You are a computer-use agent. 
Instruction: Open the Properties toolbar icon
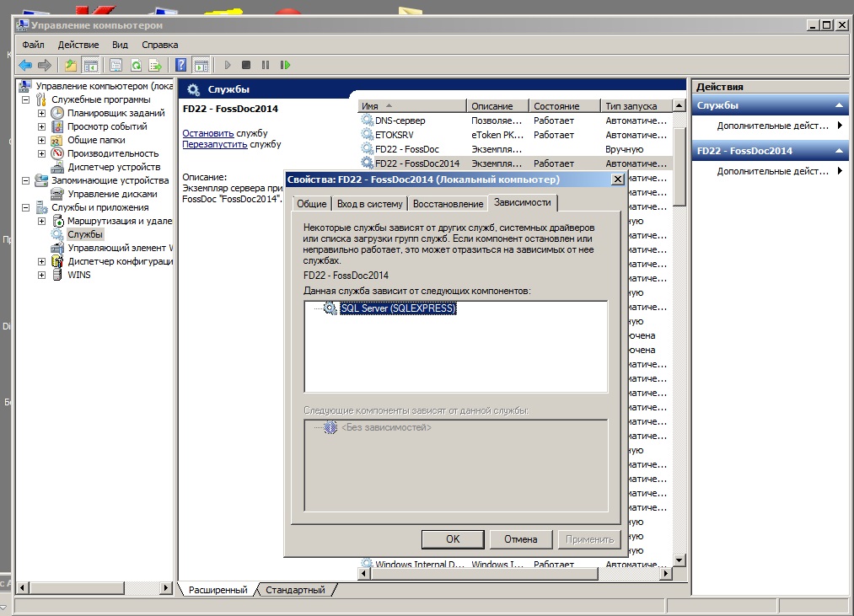click(x=115, y=65)
